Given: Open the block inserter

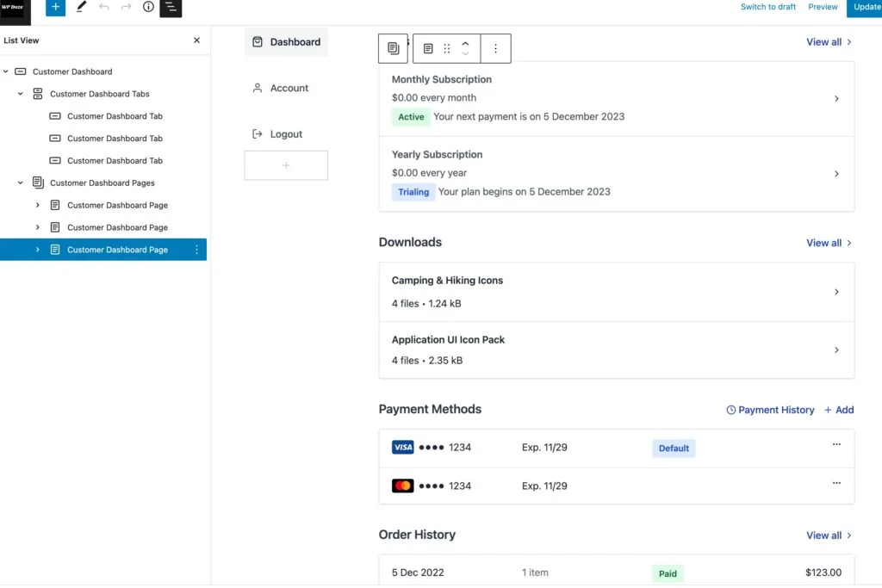Looking at the screenshot, I should coord(55,8).
